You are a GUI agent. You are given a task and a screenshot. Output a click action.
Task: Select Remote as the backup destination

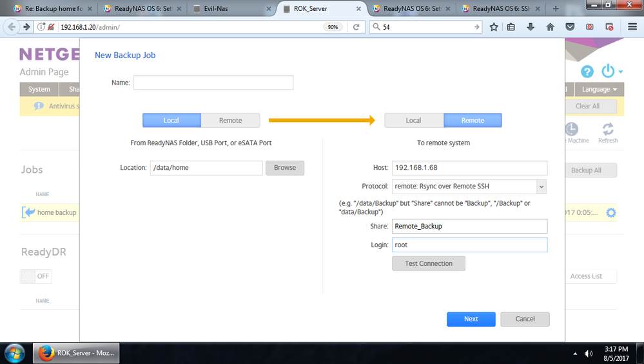click(473, 121)
